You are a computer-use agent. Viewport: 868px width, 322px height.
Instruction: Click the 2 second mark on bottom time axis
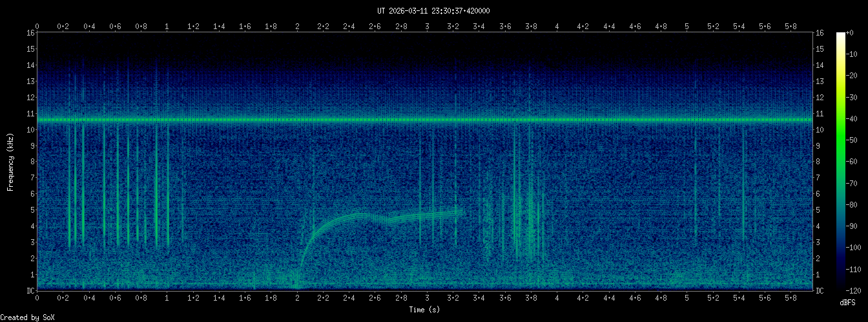click(x=297, y=299)
